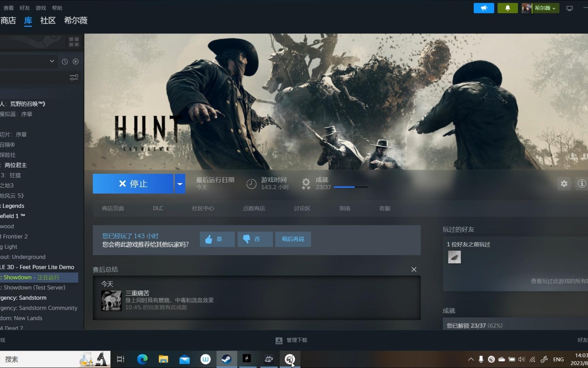
Task: Select 两位君主 in library list
Action: click(39, 165)
